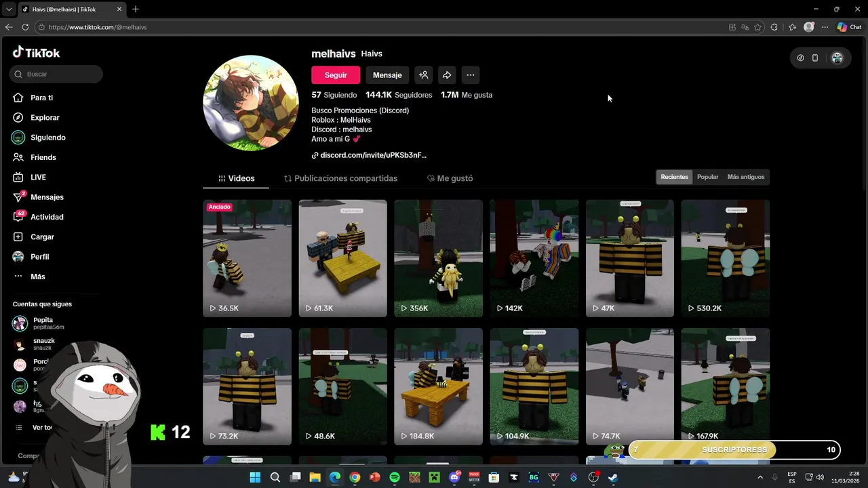The height and width of the screenshot is (488, 868).
Task: Open Edge settings three-dot menu
Action: [825, 27]
